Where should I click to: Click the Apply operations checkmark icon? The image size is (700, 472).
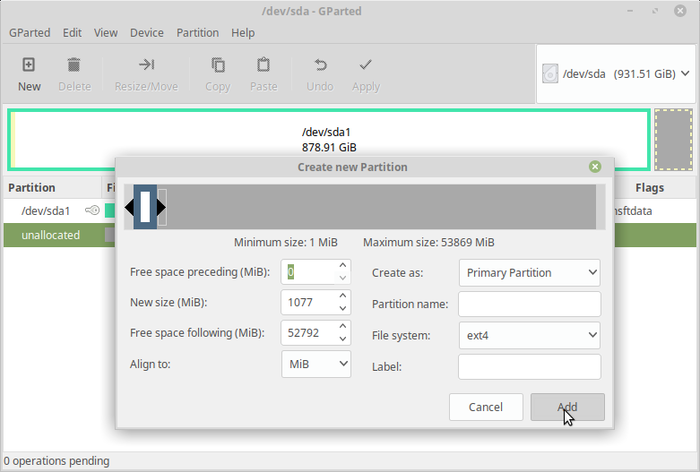366,66
